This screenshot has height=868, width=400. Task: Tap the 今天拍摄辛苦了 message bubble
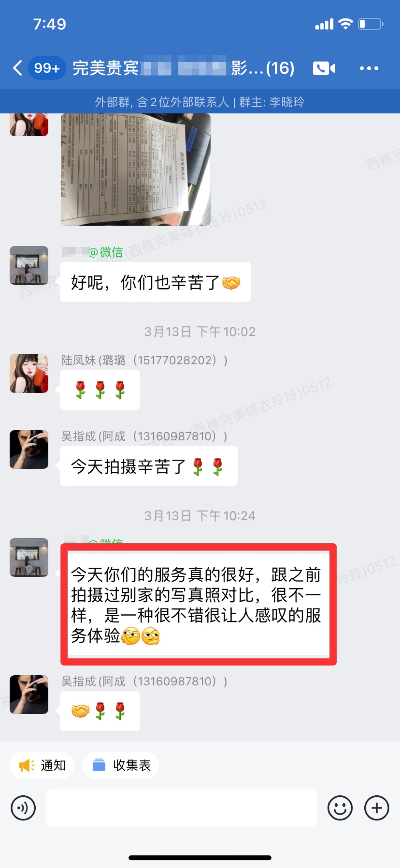pos(149,466)
